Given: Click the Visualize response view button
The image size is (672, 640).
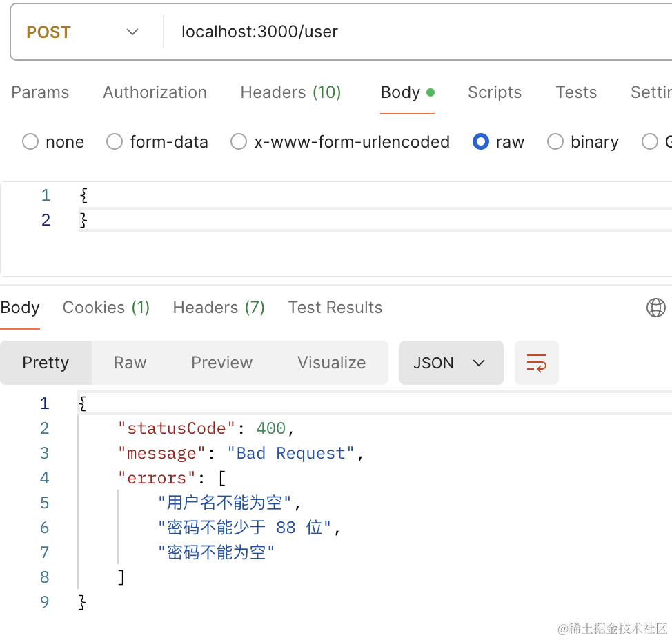Looking at the screenshot, I should pyautogui.click(x=332, y=363).
